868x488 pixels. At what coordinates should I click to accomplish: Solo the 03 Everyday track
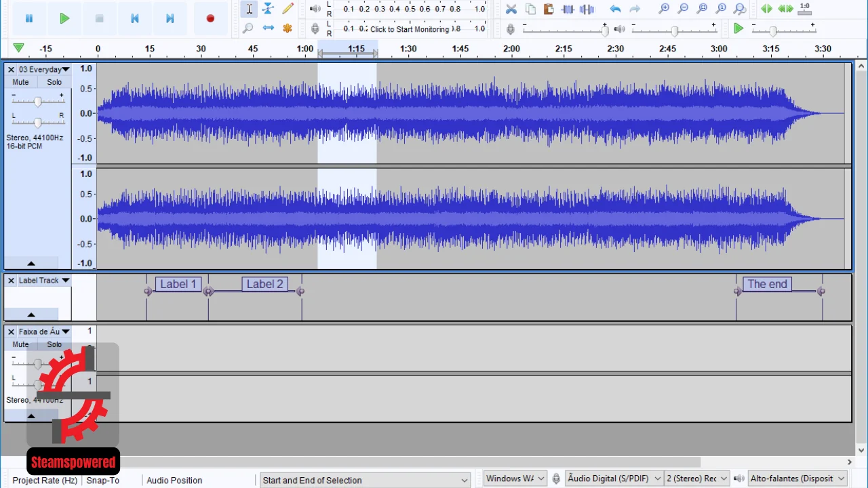point(54,82)
